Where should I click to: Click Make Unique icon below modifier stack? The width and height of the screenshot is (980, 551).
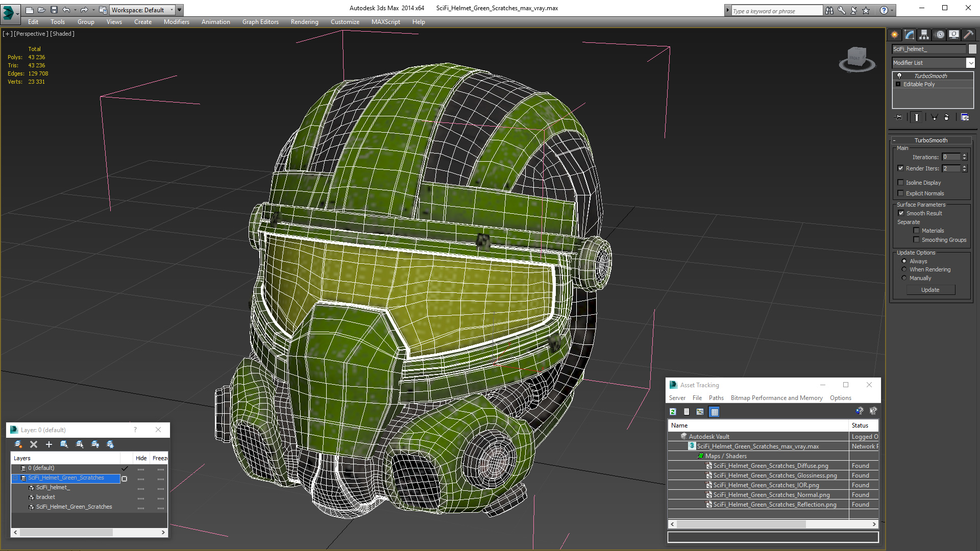click(934, 117)
